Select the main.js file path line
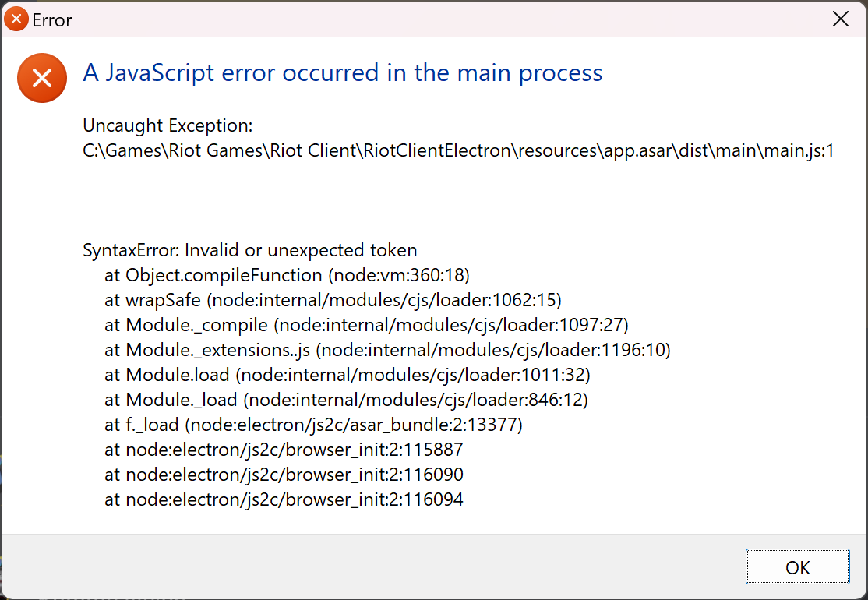This screenshot has width=868, height=600. [x=458, y=150]
